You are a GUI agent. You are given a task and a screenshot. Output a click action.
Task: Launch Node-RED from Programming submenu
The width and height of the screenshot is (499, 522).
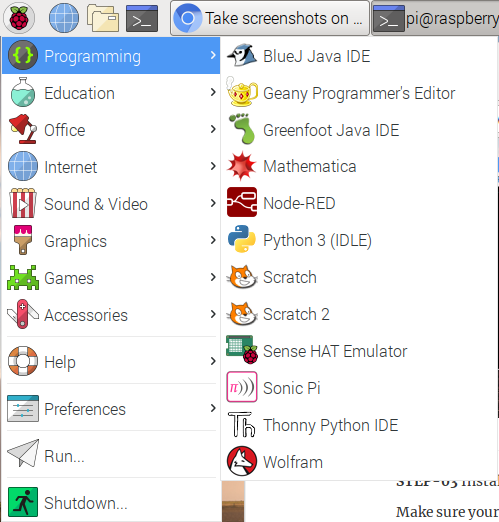point(359,203)
